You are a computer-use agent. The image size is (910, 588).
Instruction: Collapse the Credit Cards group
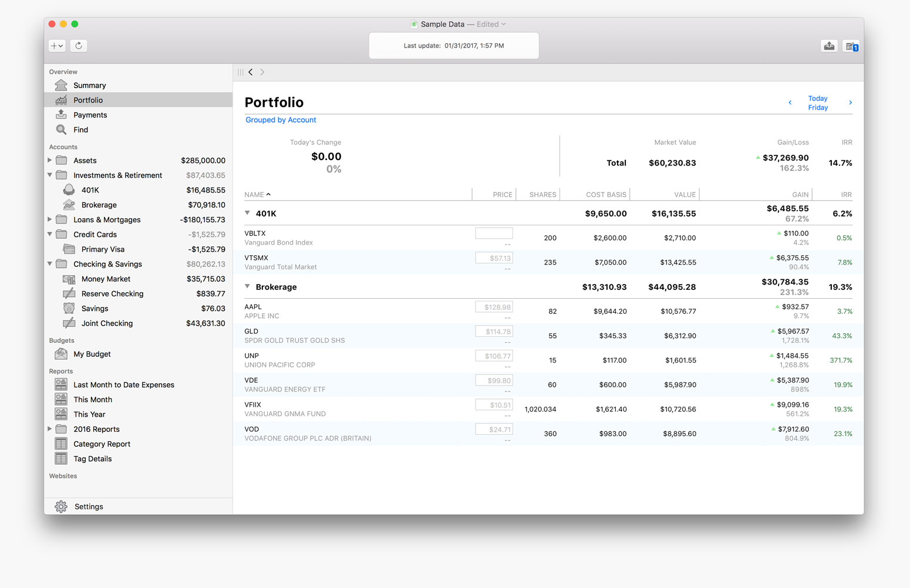50,234
